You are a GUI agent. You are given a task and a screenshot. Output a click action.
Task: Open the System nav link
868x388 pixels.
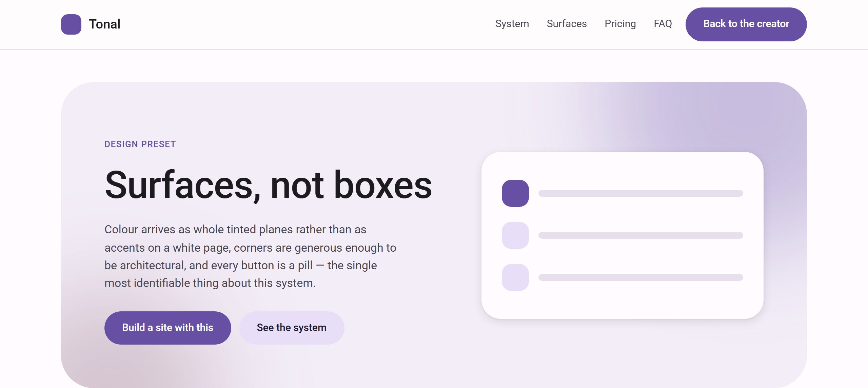512,24
